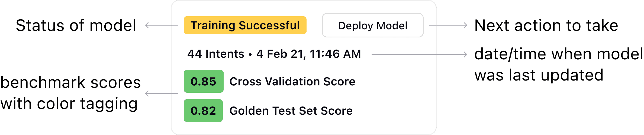This screenshot has height=135, width=644.
Task: Click the bullet separator after 44 Intents
Action: (250, 54)
